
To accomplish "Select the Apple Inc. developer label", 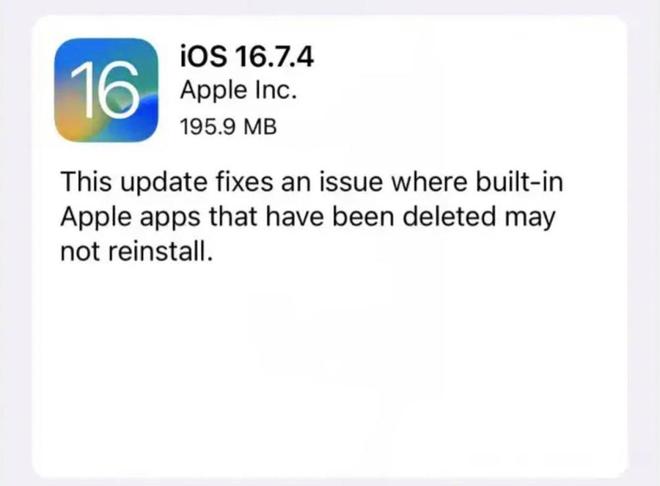I will [239, 91].
